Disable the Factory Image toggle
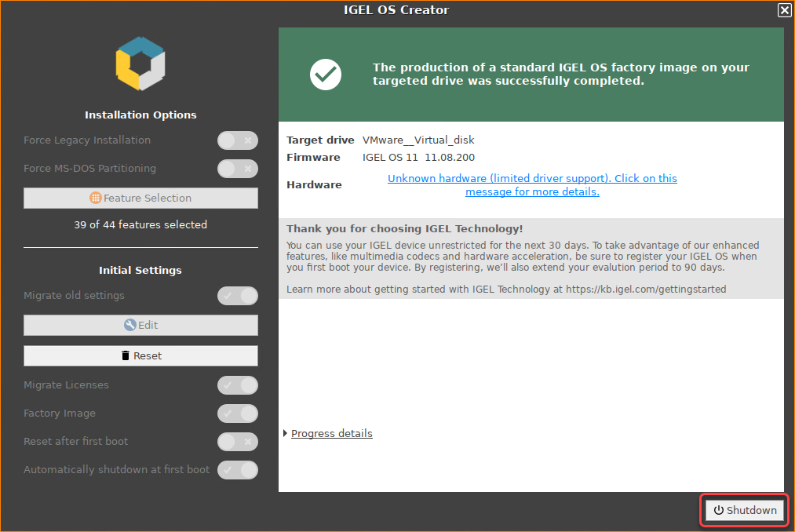 (x=237, y=414)
